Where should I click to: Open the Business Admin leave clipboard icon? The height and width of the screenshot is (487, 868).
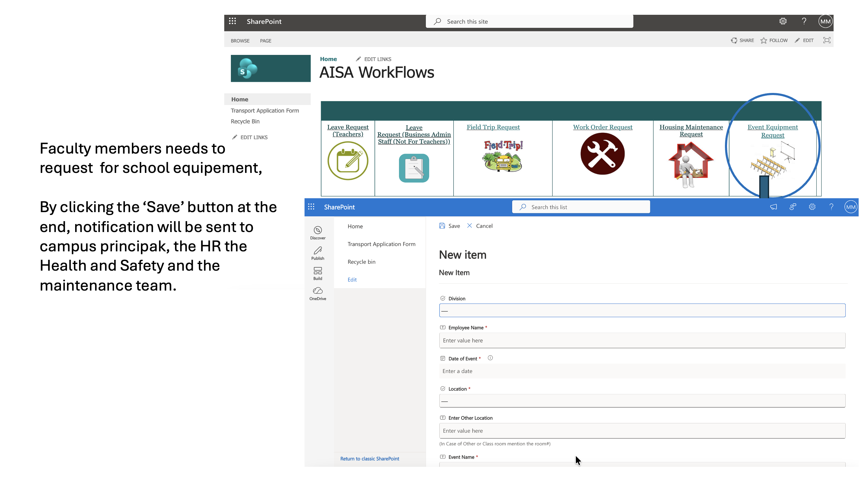tap(414, 168)
